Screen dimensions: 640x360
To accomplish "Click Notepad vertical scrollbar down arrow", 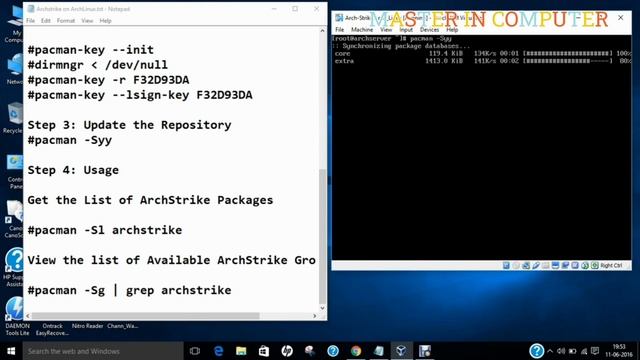I will (322, 308).
